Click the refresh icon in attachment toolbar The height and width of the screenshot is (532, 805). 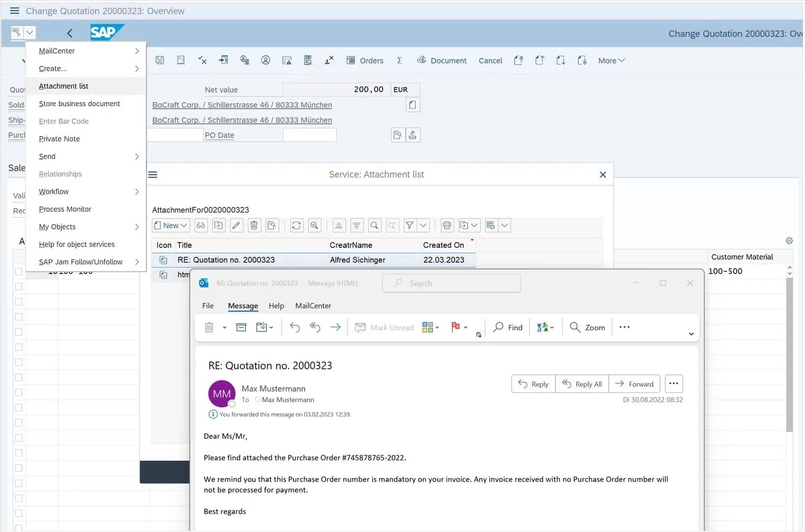pyautogui.click(x=296, y=225)
